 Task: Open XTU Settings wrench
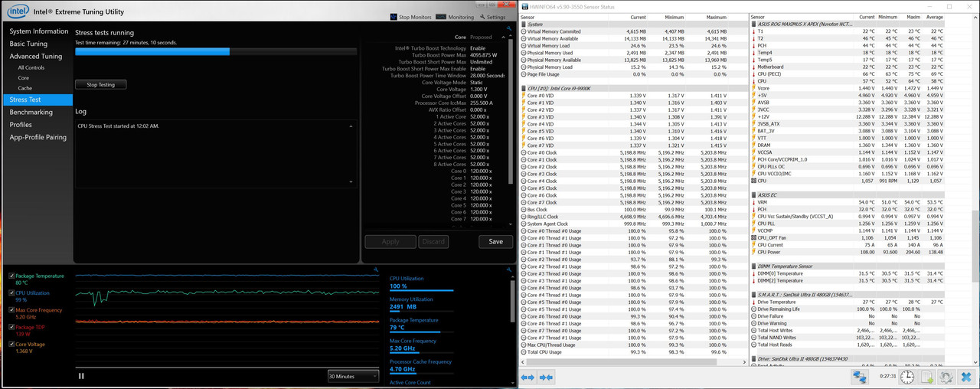[482, 17]
